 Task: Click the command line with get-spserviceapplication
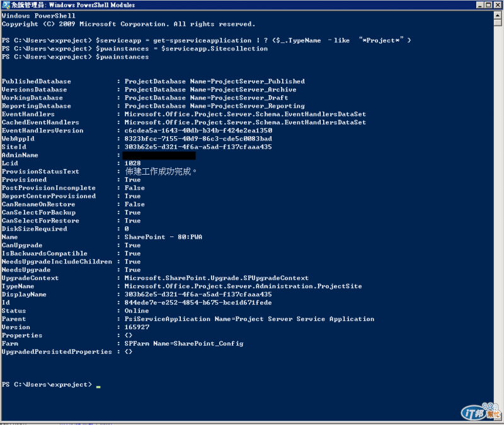coord(206,40)
